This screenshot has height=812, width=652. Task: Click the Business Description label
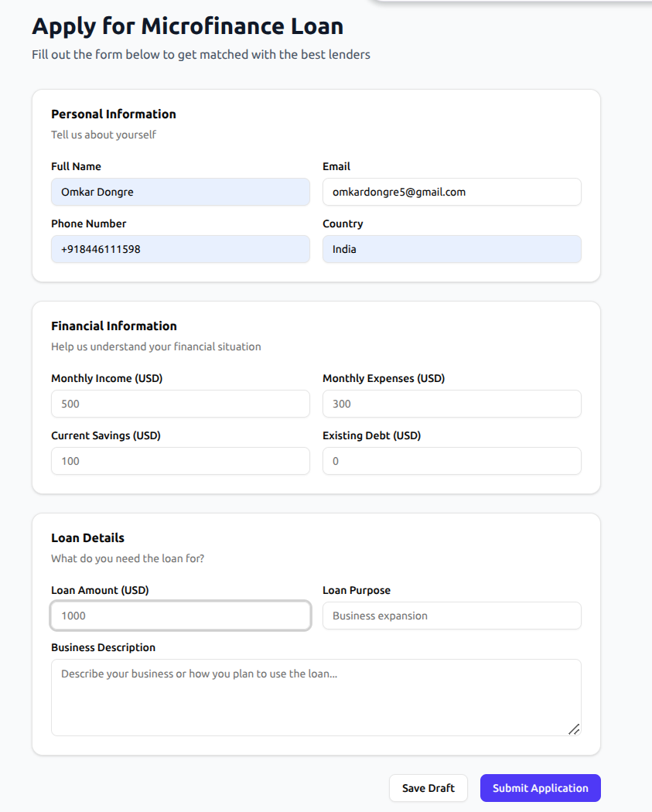pos(103,647)
